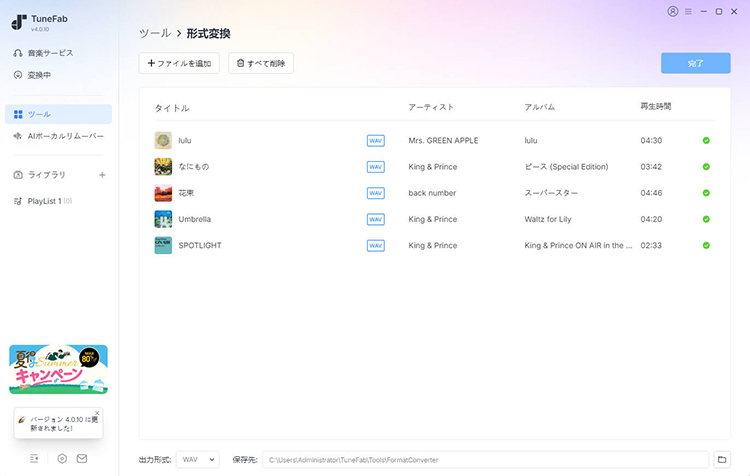Minimize the TuneFab window
This screenshot has width=750, height=476.
(x=704, y=11)
